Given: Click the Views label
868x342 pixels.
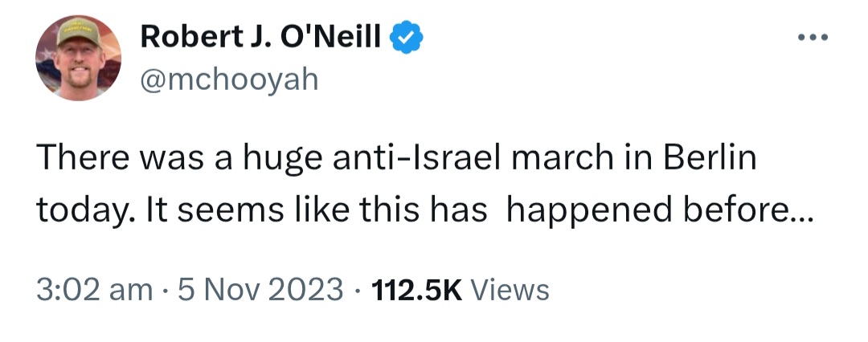Looking at the screenshot, I should pos(510,290).
